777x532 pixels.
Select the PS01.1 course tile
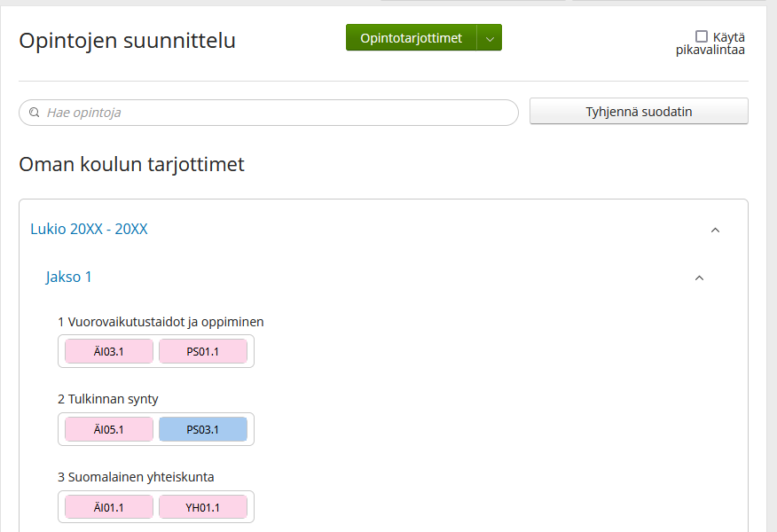click(203, 352)
